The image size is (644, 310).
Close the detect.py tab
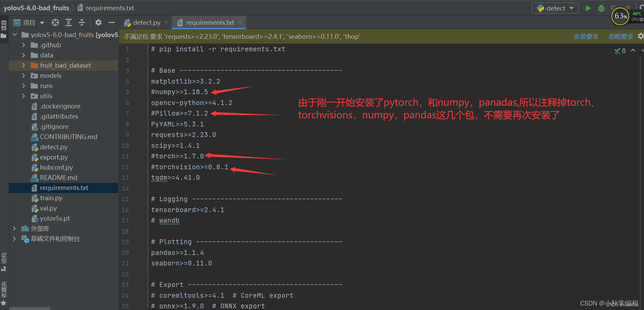[x=166, y=22]
